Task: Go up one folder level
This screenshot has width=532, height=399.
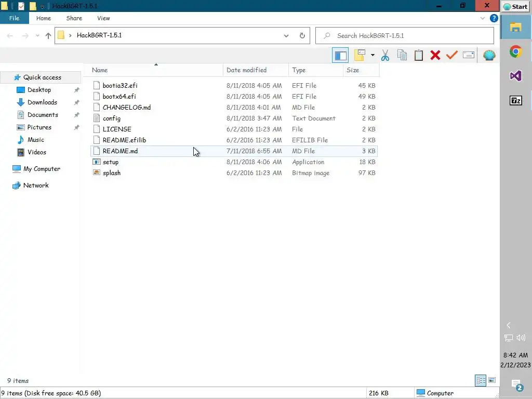Action: tap(48, 36)
